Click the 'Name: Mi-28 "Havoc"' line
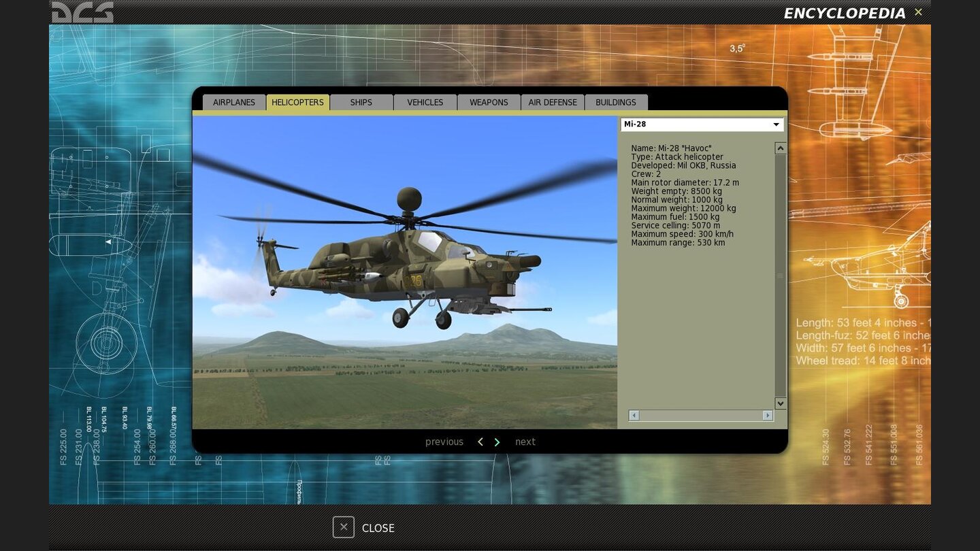This screenshot has width=980, height=551. point(671,148)
